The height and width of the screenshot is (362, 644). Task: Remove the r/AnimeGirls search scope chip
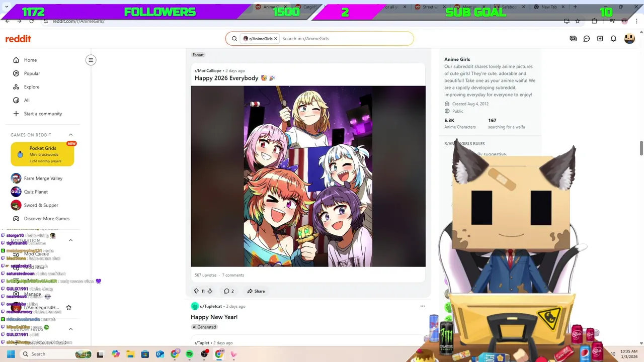[x=276, y=39]
